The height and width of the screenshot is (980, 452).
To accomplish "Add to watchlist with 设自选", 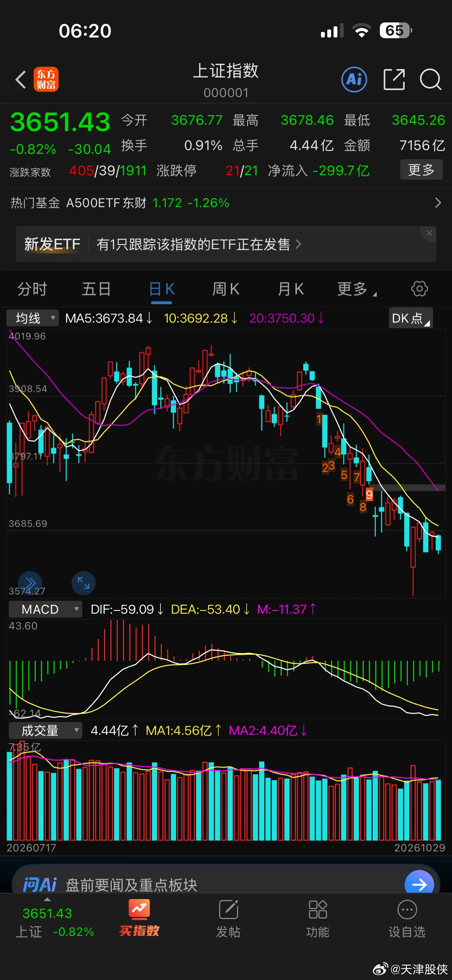I will [x=407, y=919].
